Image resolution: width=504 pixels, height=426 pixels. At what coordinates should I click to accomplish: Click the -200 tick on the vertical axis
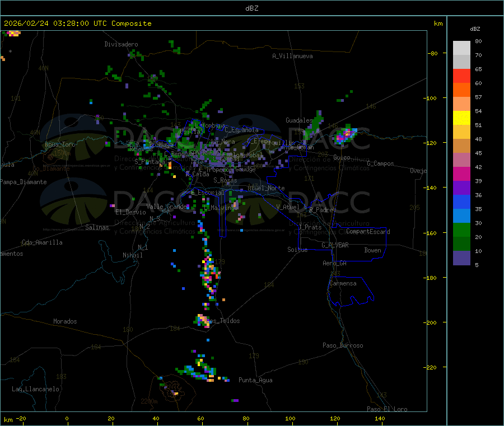pyautogui.click(x=430, y=322)
